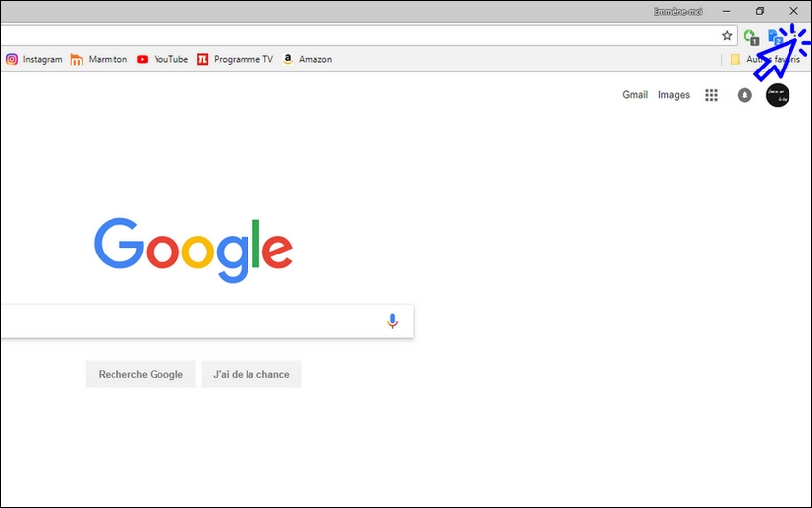Open the green extension icon with badge 1

click(x=751, y=37)
